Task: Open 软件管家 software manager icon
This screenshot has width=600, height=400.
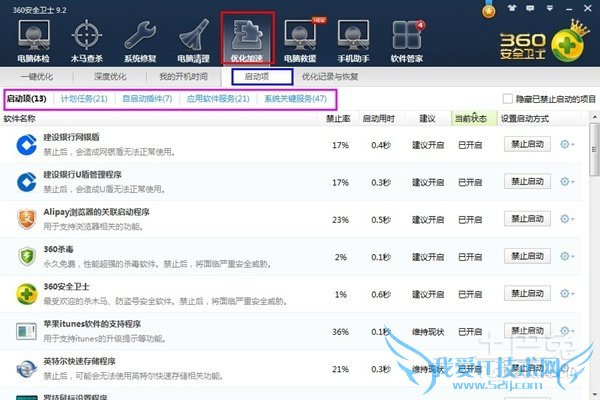Action: coord(407,41)
